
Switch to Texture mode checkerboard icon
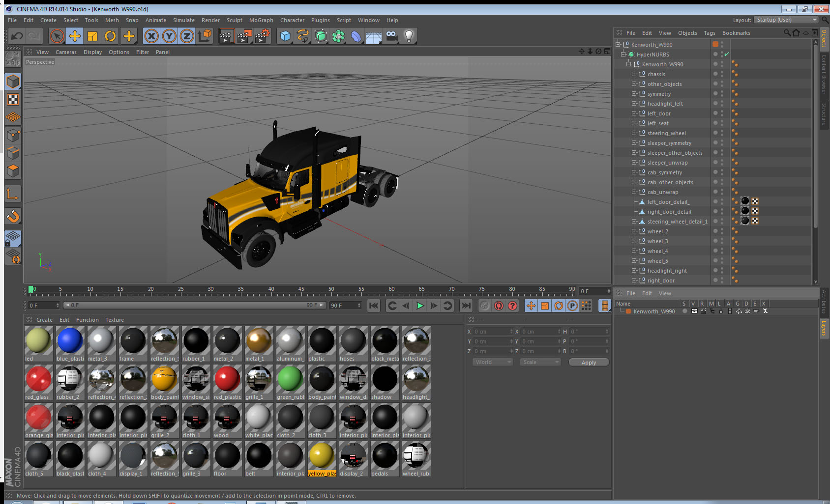(13, 100)
